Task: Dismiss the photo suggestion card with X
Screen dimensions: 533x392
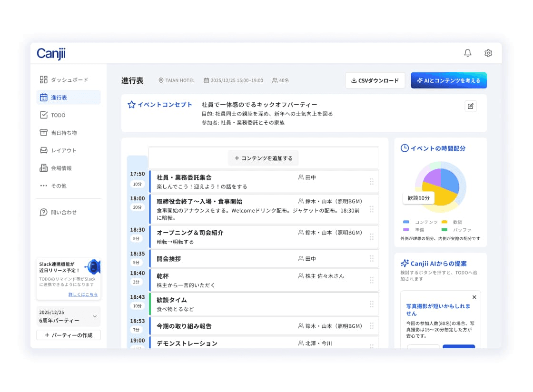Action: pos(474,297)
